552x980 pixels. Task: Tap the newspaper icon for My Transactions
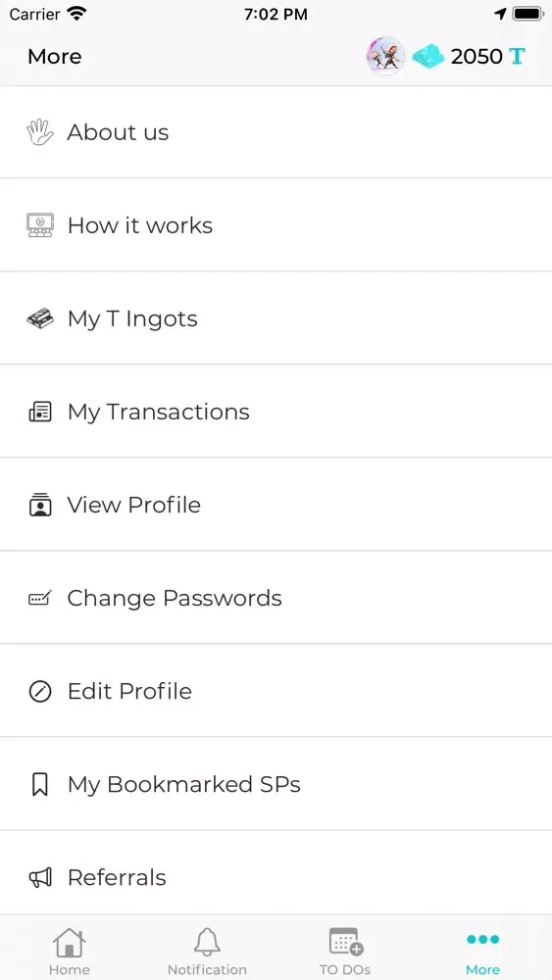(40, 412)
